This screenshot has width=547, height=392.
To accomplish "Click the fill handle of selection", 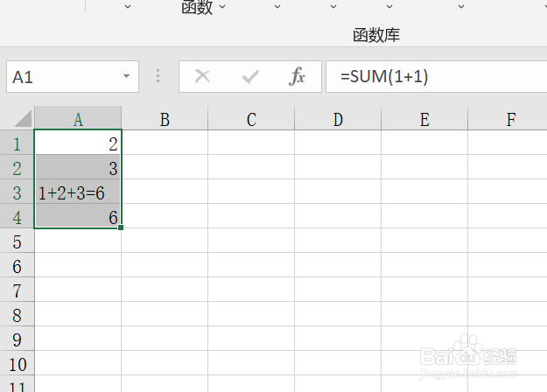I will (x=121, y=227).
